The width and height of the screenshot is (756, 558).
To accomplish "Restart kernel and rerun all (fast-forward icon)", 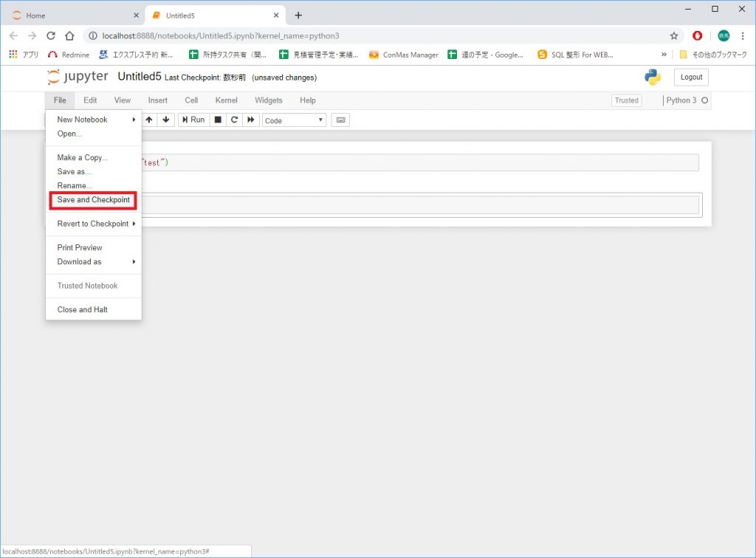I will point(251,120).
